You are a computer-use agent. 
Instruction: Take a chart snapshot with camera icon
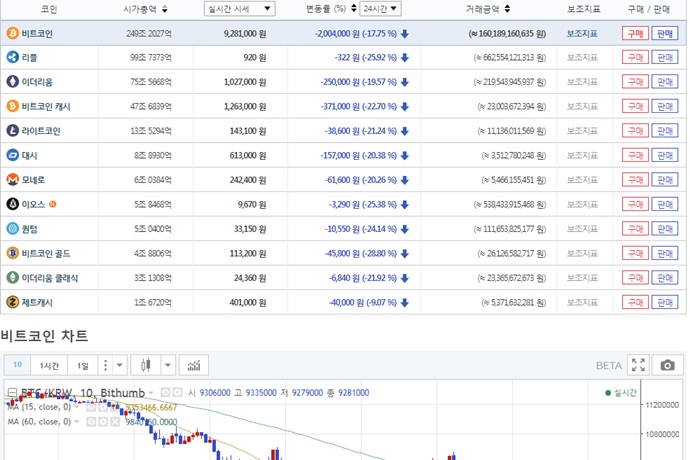[x=667, y=365]
